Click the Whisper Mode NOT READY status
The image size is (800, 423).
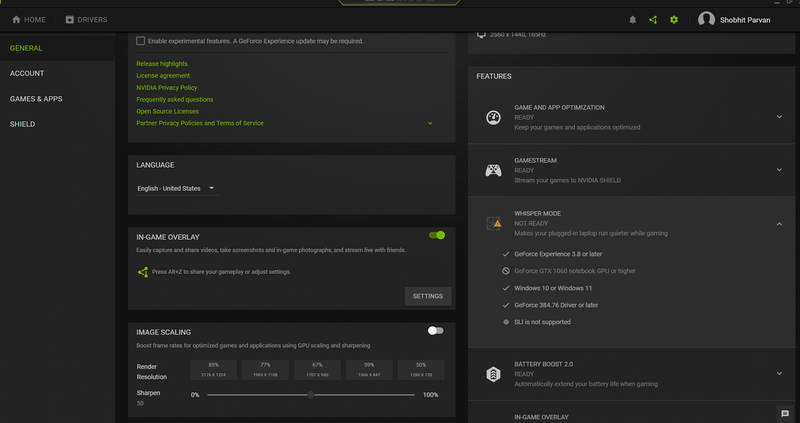[x=531, y=223]
